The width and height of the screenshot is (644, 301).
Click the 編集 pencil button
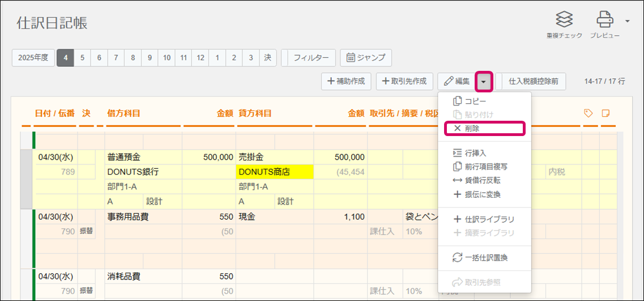pyautogui.click(x=457, y=82)
